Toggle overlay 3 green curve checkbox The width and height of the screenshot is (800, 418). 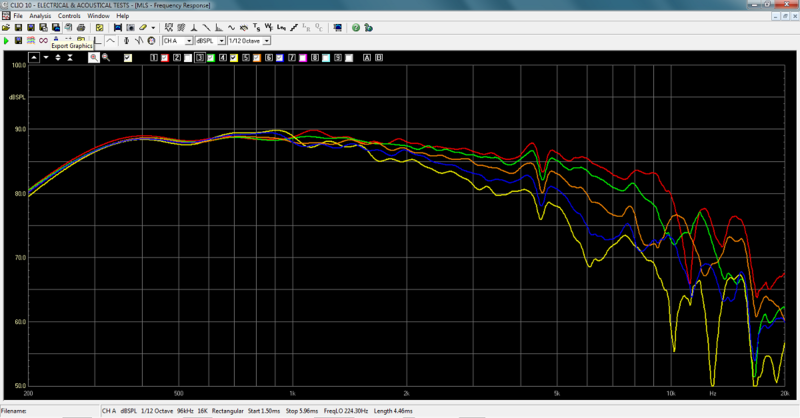coord(211,58)
